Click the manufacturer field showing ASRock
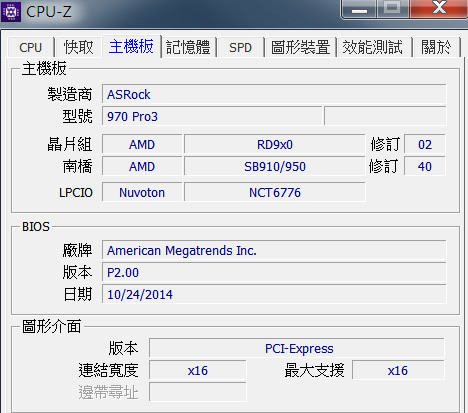This screenshot has height=413, width=468. point(274,95)
